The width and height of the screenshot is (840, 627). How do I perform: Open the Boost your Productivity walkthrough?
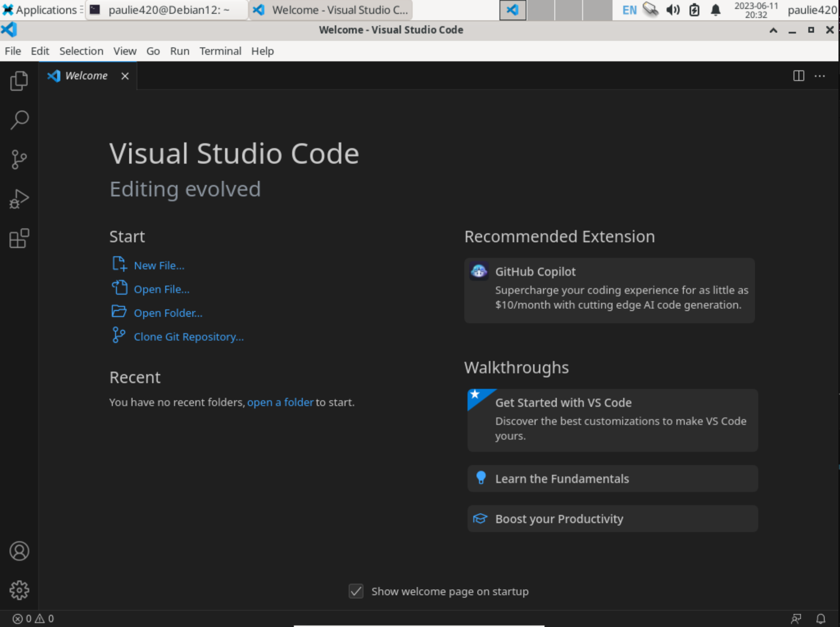[613, 519]
